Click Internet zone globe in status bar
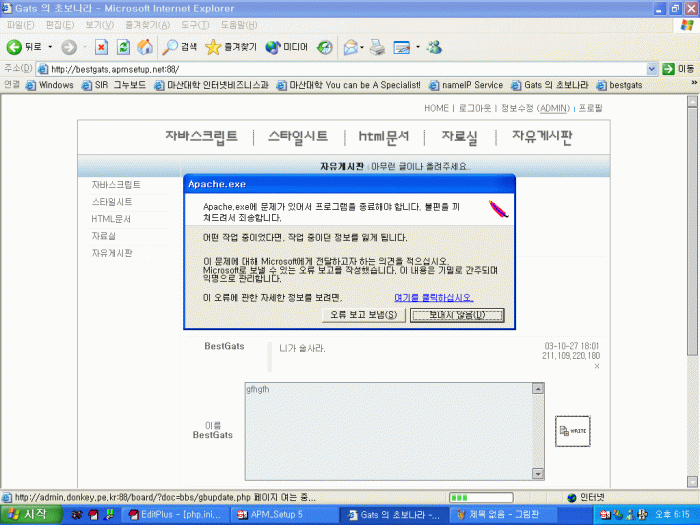This screenshot has width=700, height=525. [572, 497]
